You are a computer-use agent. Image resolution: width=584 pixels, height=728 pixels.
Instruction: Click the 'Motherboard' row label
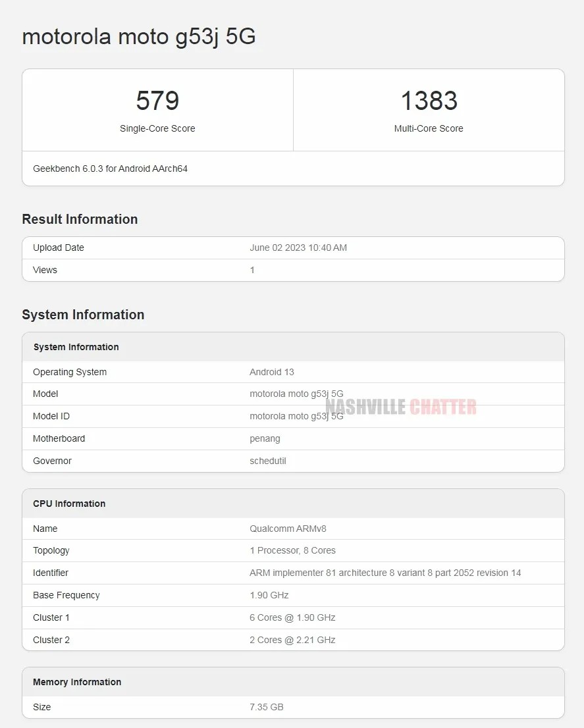(59, 438)
